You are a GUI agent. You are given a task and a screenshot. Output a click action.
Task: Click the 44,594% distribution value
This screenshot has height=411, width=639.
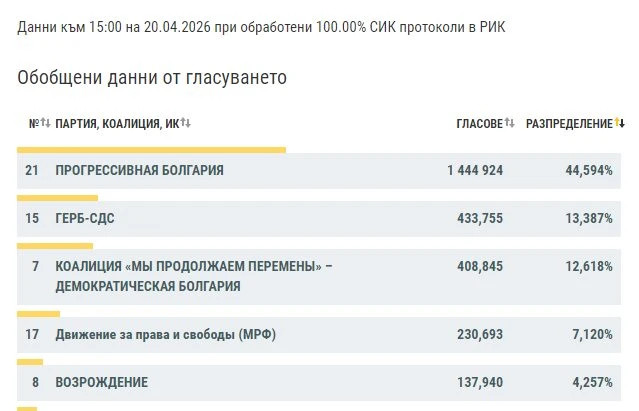click(x=588, y=171)
